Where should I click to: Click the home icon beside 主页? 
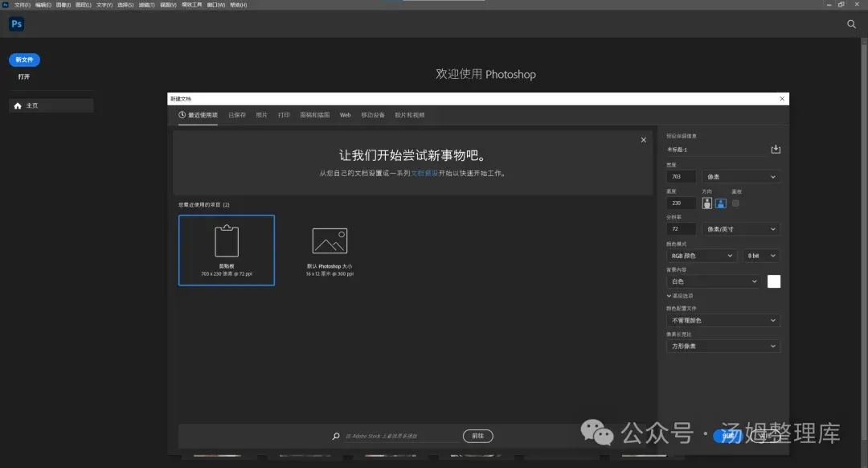18,106
